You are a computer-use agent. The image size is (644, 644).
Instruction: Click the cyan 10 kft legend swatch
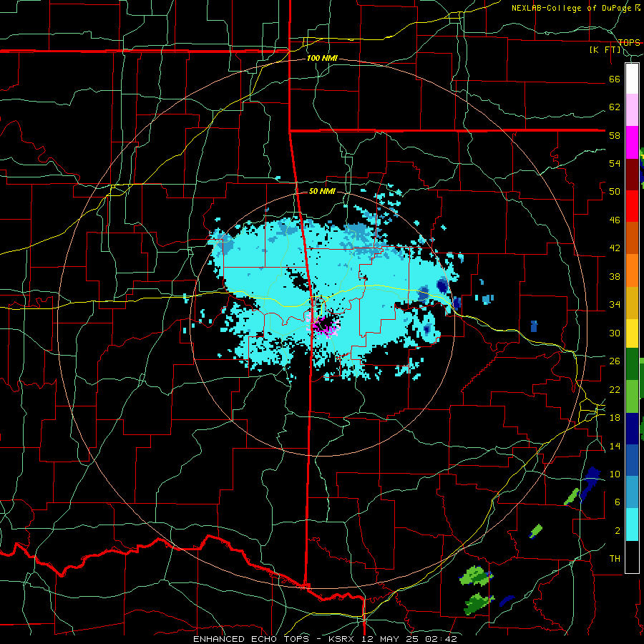632,525
